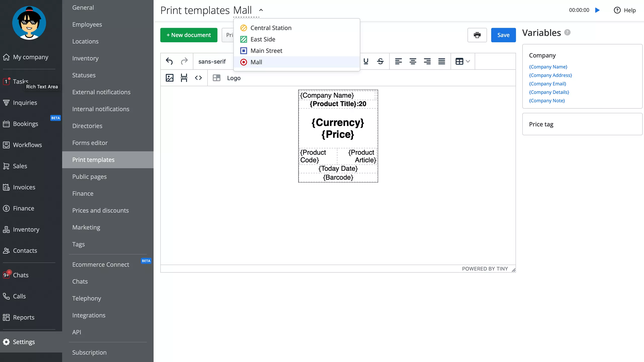This screenshot has height=362, width=644.
Task: Collapse the Mall location dropdown chevron
Action: (261, 10)
